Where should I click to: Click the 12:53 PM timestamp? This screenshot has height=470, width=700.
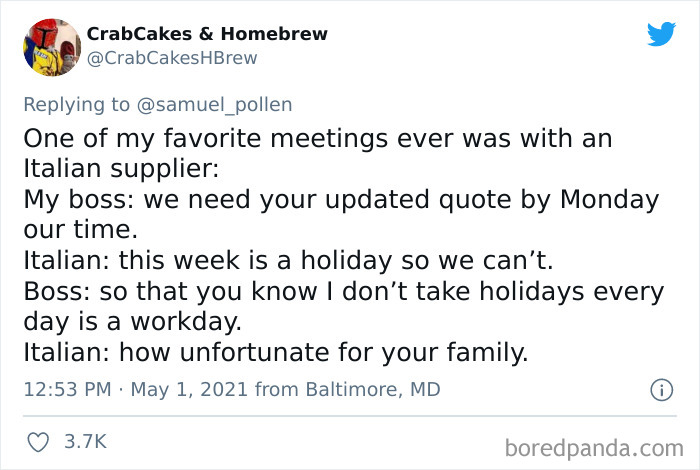[67, 389]
